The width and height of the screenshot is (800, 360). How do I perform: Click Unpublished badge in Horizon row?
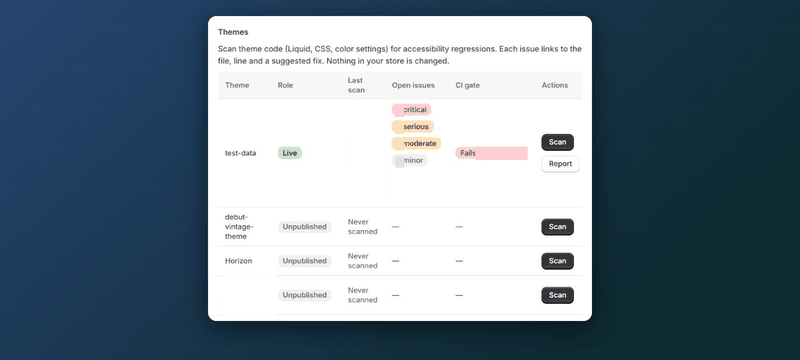(305, 261)
